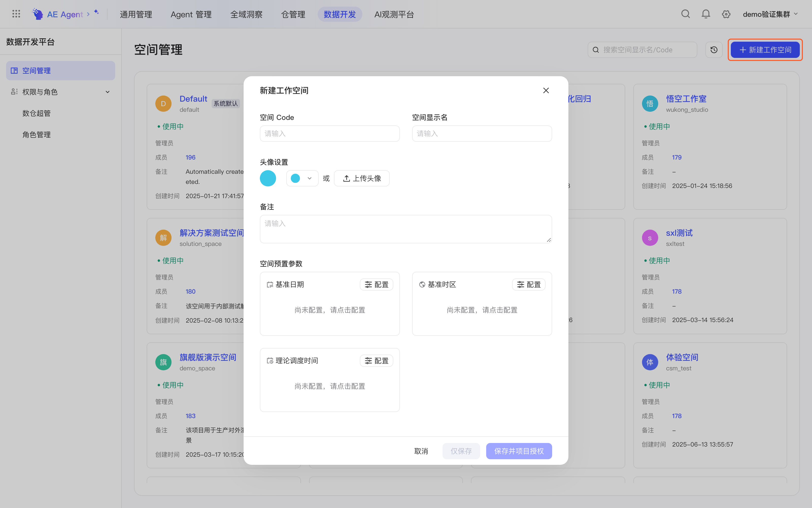Screen dimensions: 812x508
Task: Open the 悟空工作室 workspace link
Action: pyautogui.click(x=686, y=99)
